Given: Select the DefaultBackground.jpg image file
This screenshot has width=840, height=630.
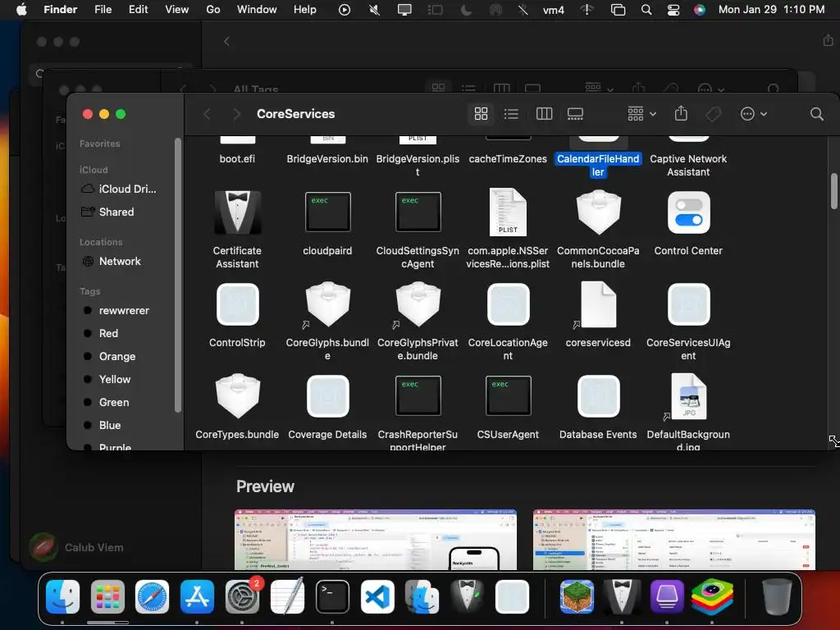Looking at the screenshot, I should click(x=688, y=396).
